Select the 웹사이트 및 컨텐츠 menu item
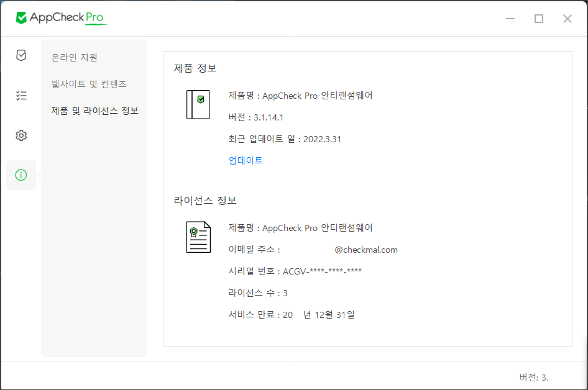This screenshot has height=390, width=588. pos(89,84)
